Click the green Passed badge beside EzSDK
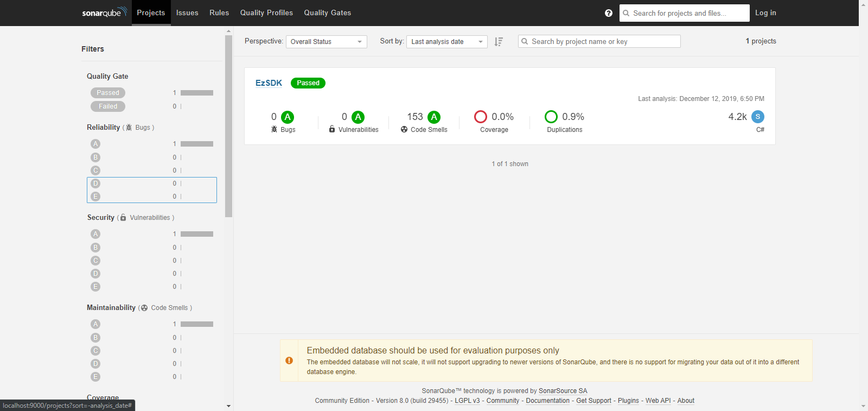 coord(308,83)
